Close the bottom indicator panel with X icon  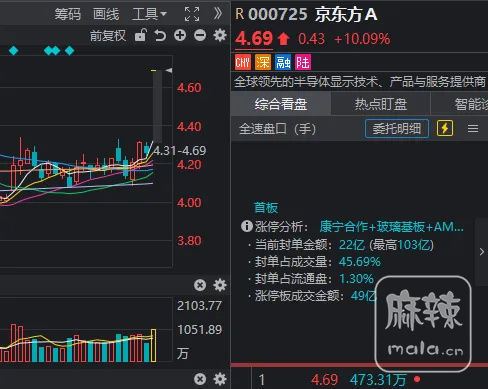(200, 379)
